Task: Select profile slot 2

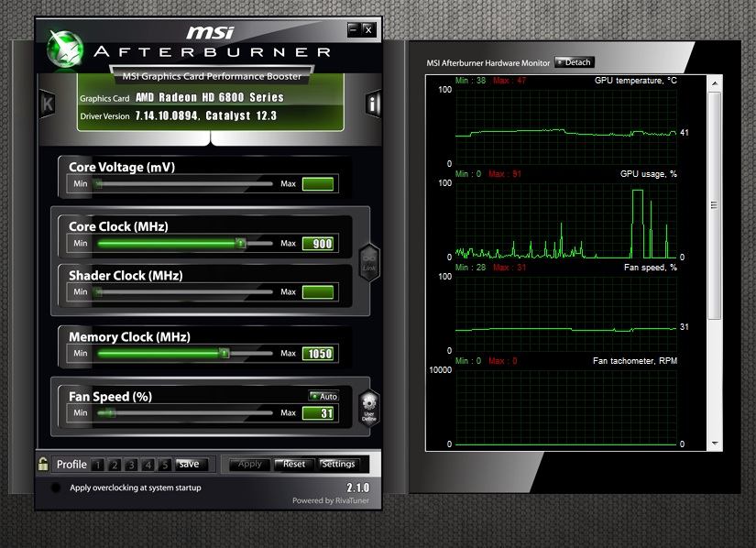Action: (115, 465)
